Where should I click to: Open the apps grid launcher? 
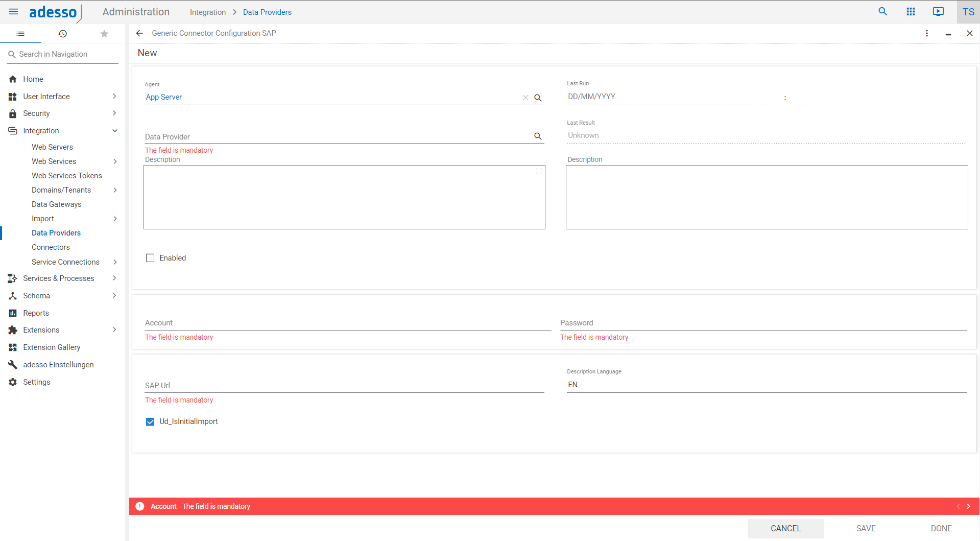coord(911,12)
